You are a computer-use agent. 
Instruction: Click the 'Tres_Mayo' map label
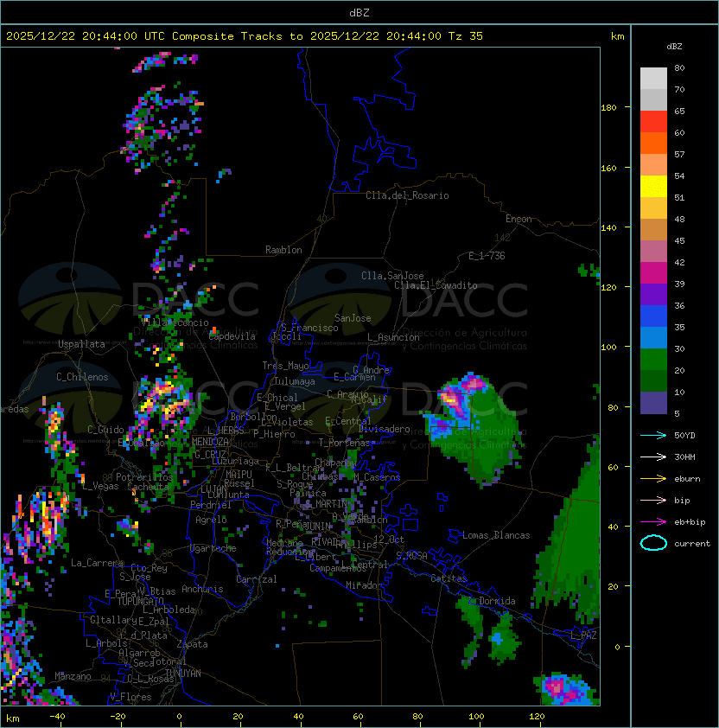[x=285, y=366]
